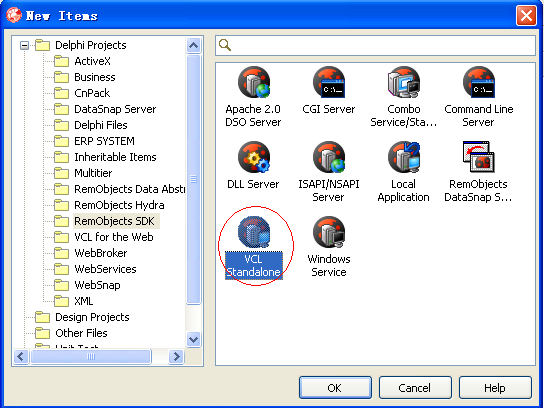Select the Apache 2.0 DSO Server icon
This screenshot has height=408, width=544.
click(254, 82)
